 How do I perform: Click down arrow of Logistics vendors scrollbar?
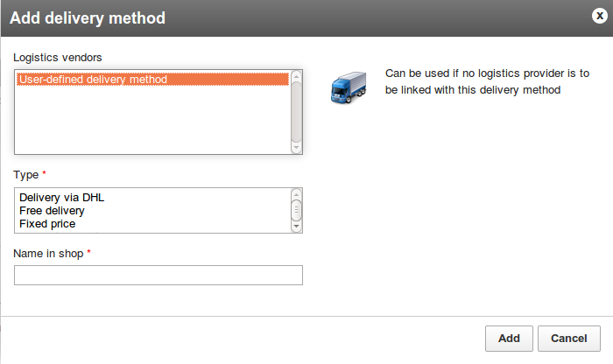296,148
